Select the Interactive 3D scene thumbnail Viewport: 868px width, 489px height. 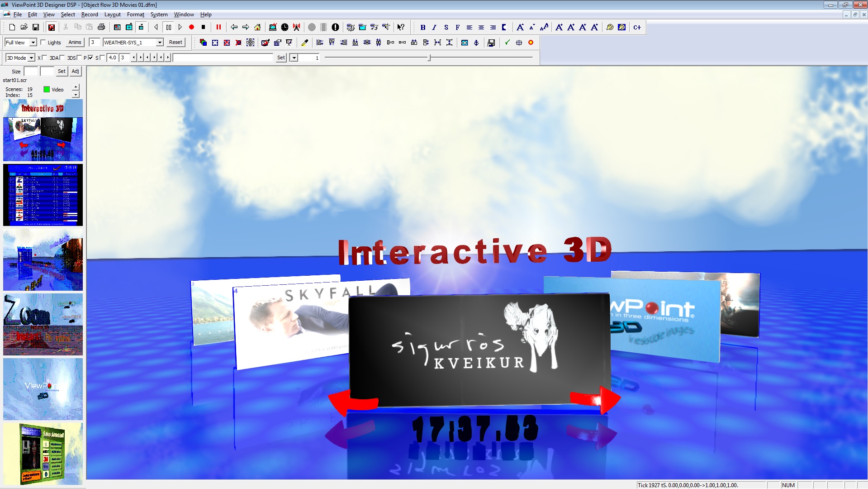43,130
